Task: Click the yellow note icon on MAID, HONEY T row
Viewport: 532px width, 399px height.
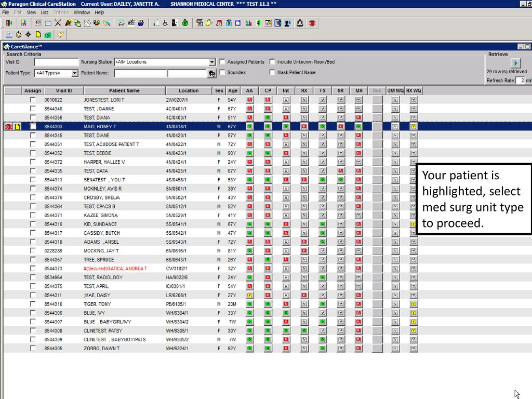Action: [x=18, y=127]
